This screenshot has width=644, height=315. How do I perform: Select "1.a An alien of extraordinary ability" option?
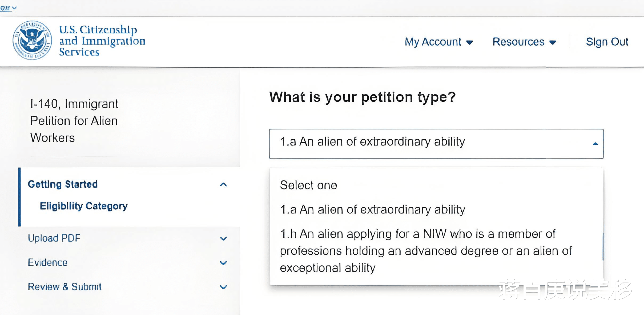tap(373, 210)
